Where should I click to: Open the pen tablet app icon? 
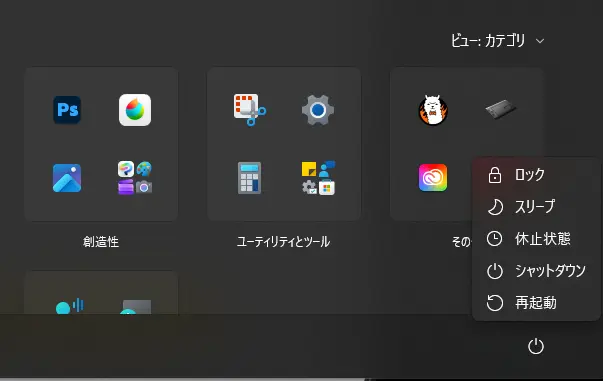(500, 109)
